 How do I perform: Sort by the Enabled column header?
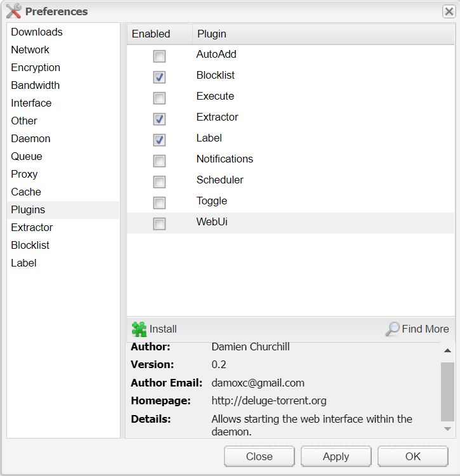(x=160, y=34)
